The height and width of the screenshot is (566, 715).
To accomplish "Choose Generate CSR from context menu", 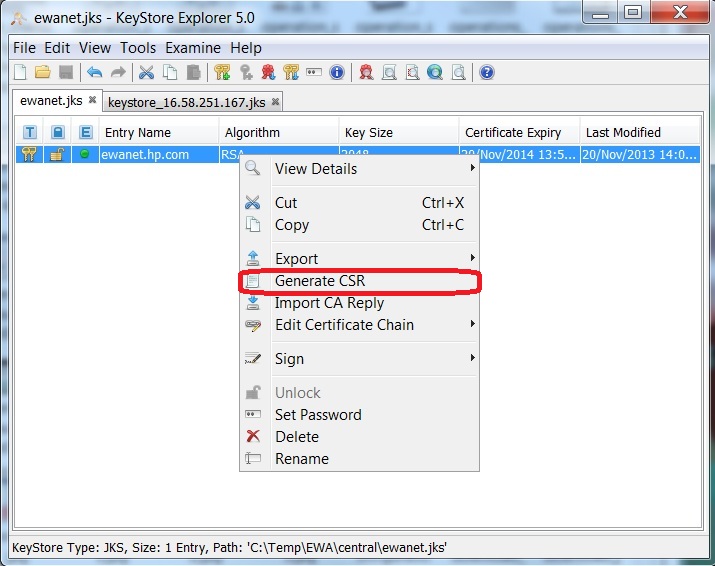I will pyautogui.click(x=320, y=281).
